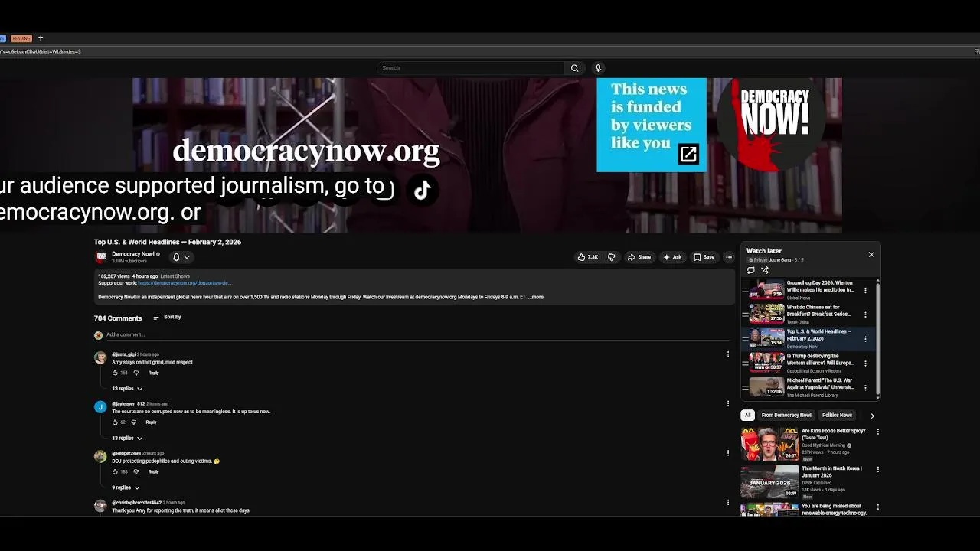Open options for Is Trump destroying item

pyautogui.click(x=866, y=364)
